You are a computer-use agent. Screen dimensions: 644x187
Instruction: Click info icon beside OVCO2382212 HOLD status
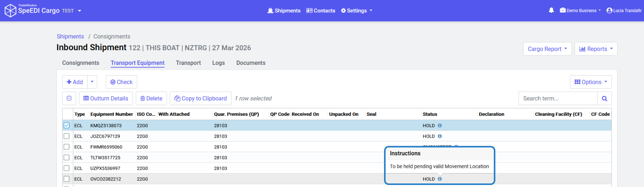pyautogui.click(x=440, y=179)
